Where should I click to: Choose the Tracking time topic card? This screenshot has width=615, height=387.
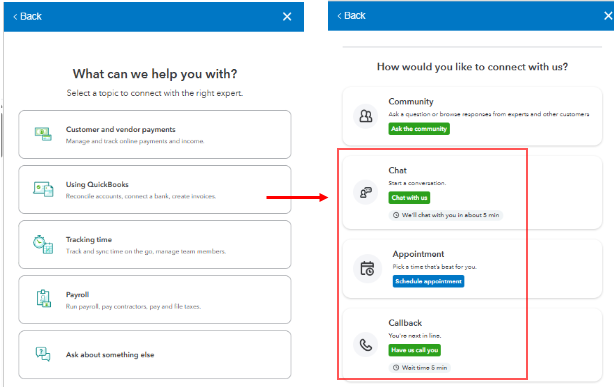click(155, 244)
